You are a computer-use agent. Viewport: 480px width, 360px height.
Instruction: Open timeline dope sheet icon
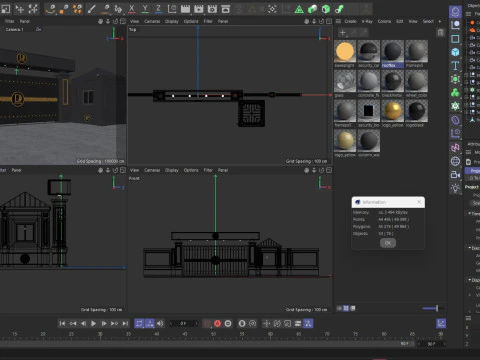pyautogui.click(x=441, y=323)
